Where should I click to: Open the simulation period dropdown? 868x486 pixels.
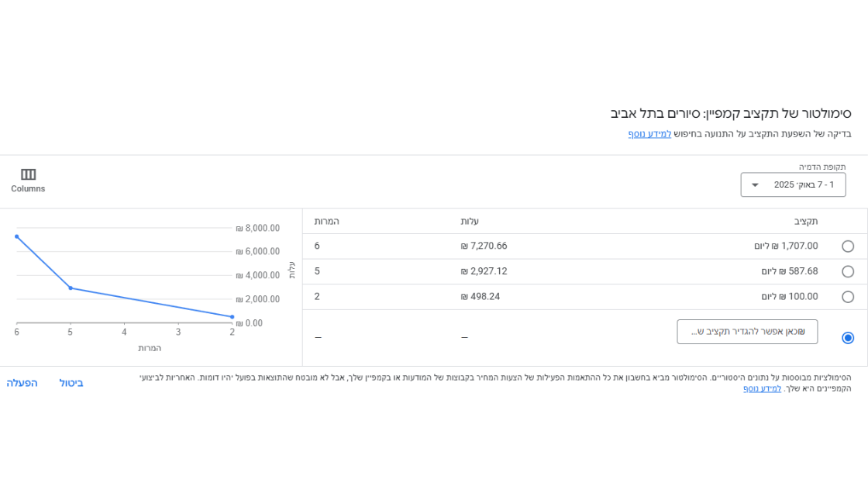(x=792, y=184)
